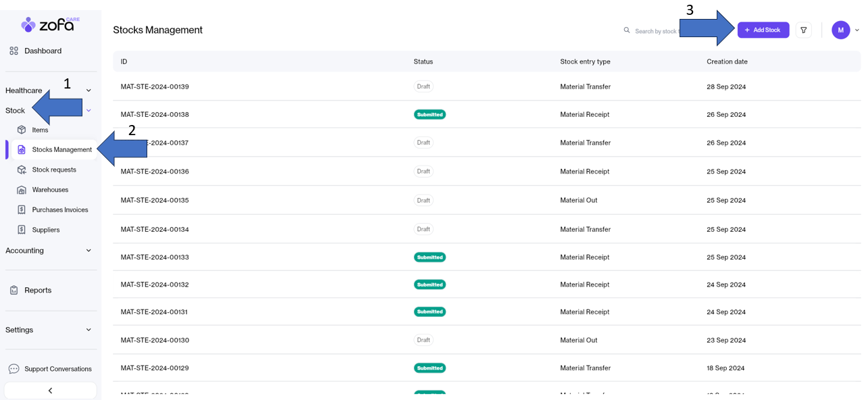Click the Support Conversations chat icon

tap(14, 369)
